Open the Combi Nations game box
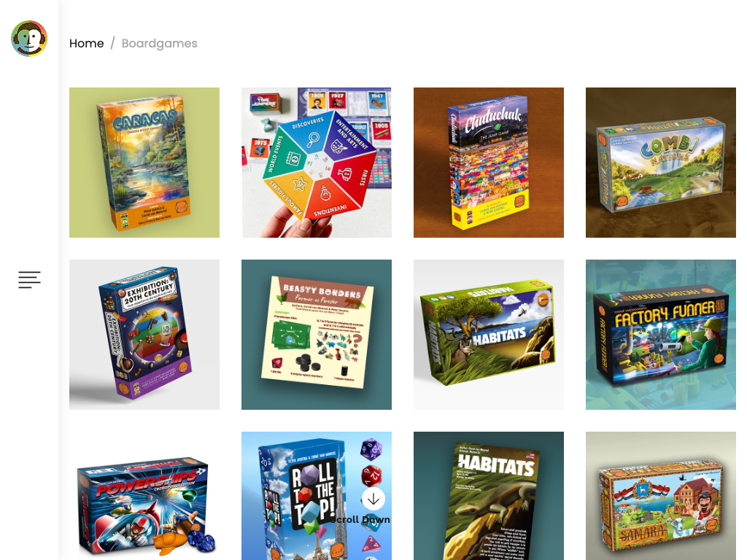 [661, 163]
